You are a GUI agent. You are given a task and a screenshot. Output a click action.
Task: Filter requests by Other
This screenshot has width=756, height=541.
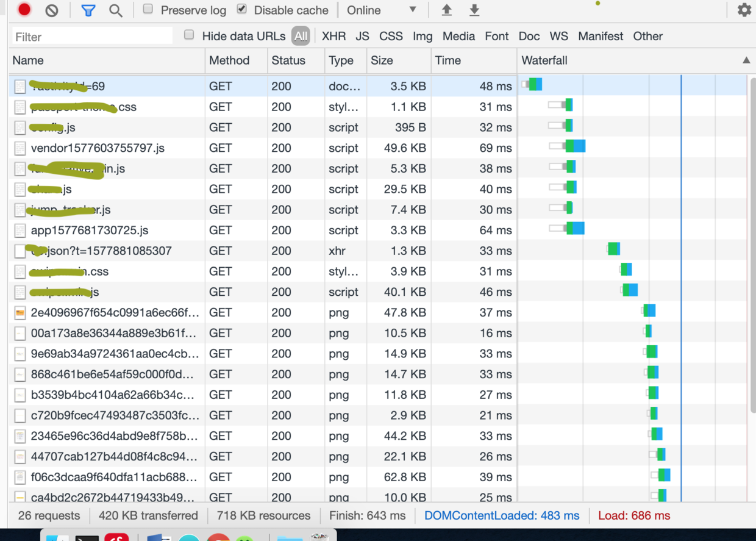coord(647,36)
